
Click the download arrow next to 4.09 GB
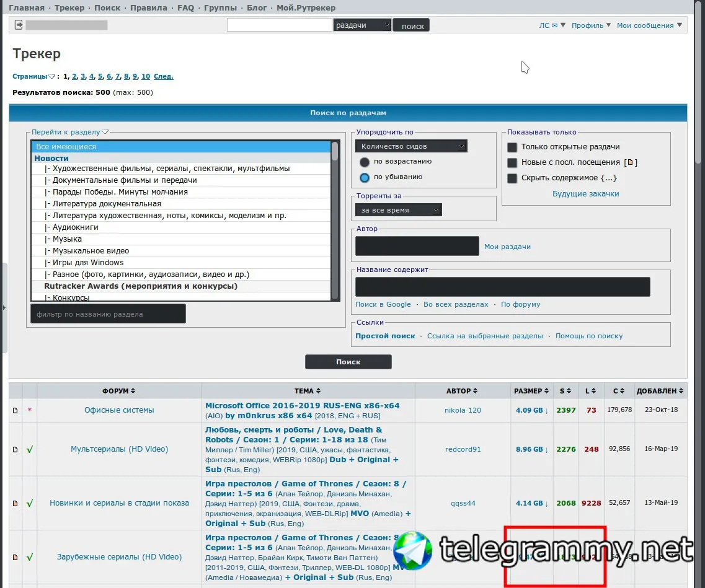[x=547, y=411]
